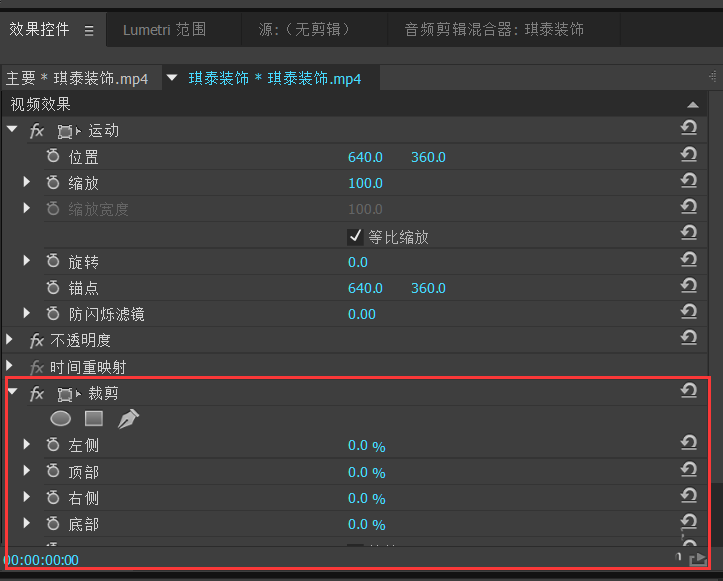Toggle the fx switch for 运动
The width and height of the screenshot is (723, 581).
pyautogui.click(x=36, y=131)
